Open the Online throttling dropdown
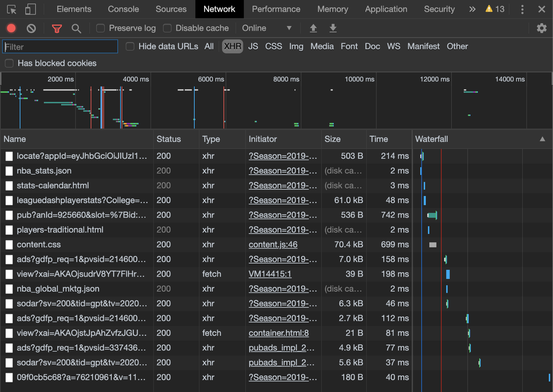Screen dimensions: 553x392 (267, 28)
